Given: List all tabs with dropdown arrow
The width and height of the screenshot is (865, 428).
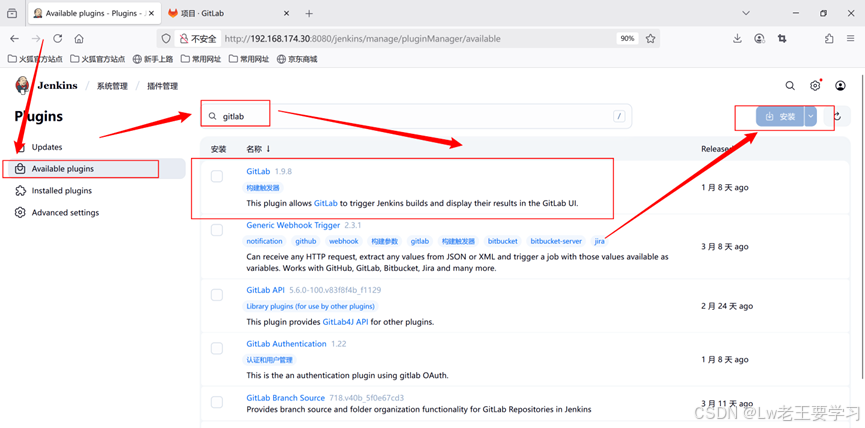Looking at the screenshot, I should pos(746,13).
